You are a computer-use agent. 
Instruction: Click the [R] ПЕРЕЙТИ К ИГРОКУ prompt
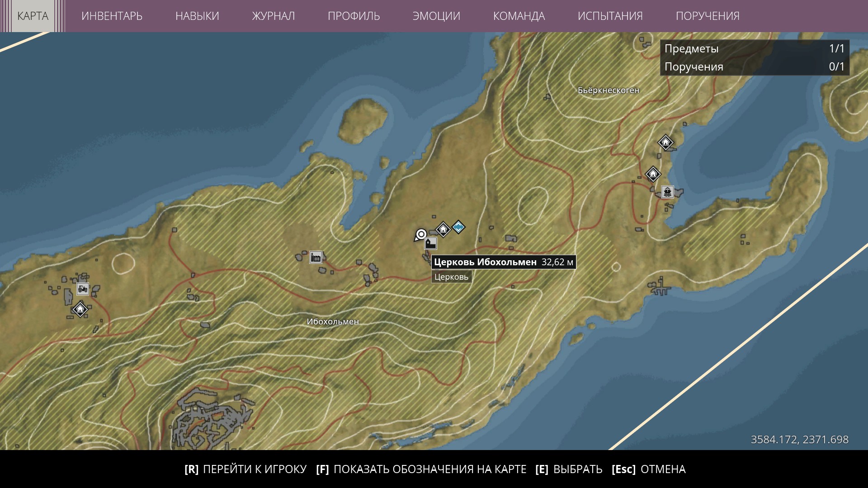[245, 469]
